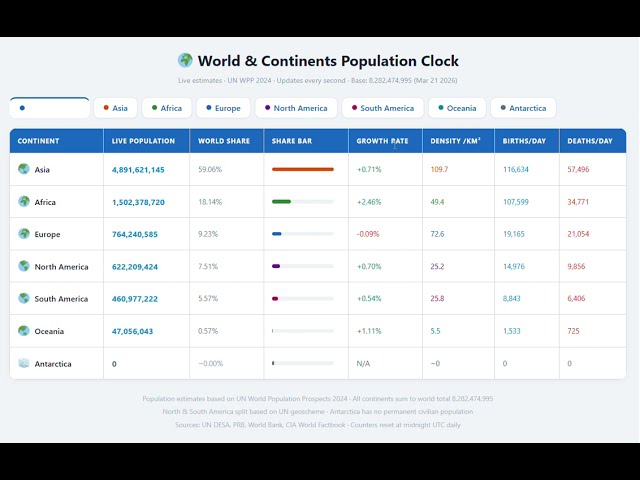
Task: Select the Oceania tab
Action: tap(457, 108)
